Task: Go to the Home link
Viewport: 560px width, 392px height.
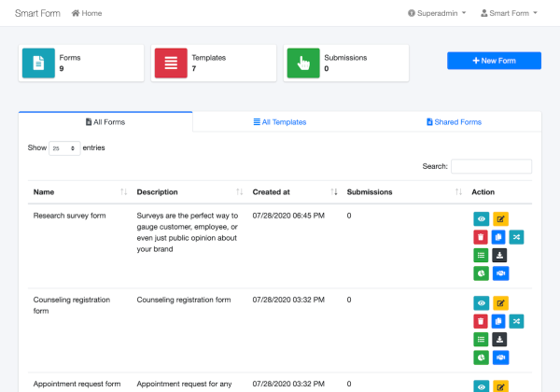Action: pos(87,13)
